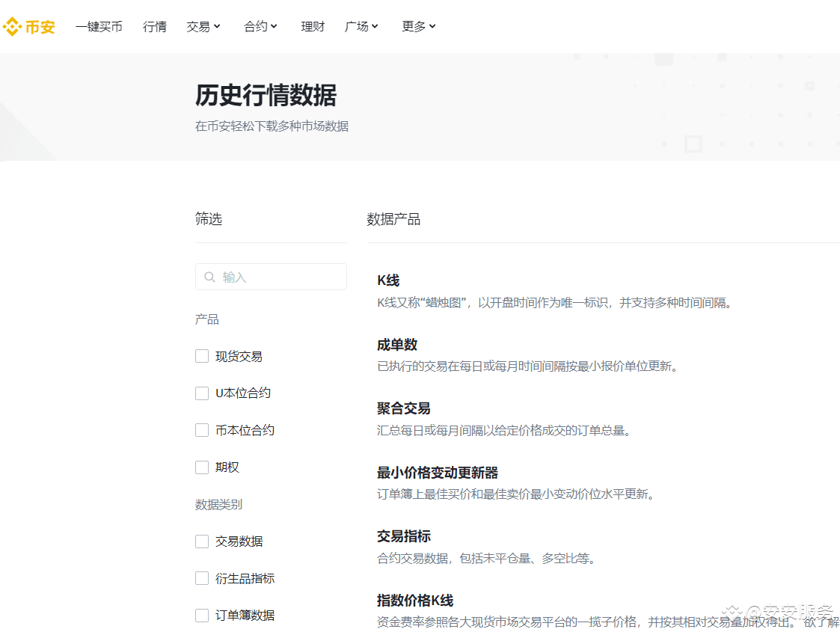Viewport: 840px width, 629px height.
Task: Click the subtitle 在币安轻松下载多种市场数据
Action: pyautogui.click(x=272, y=126)
